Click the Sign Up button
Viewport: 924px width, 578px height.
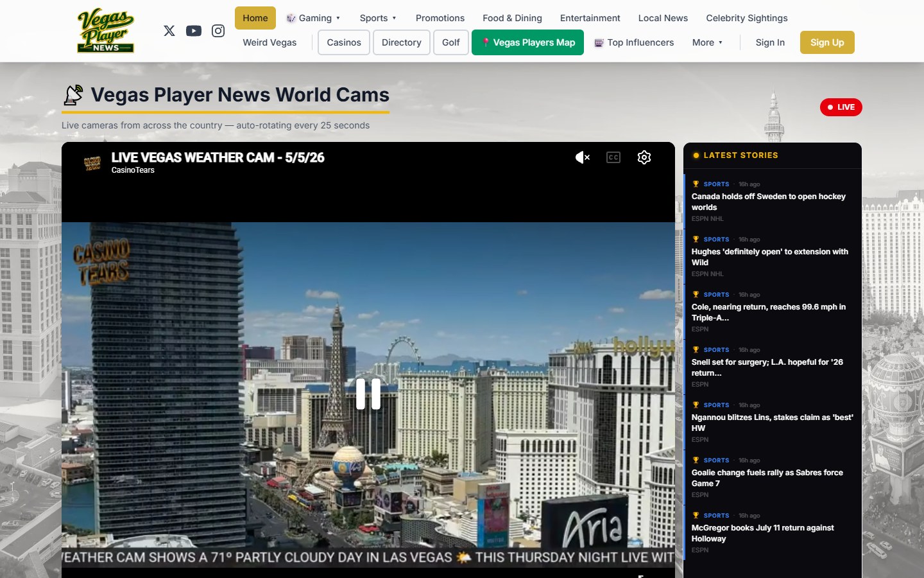coord(827,42)
